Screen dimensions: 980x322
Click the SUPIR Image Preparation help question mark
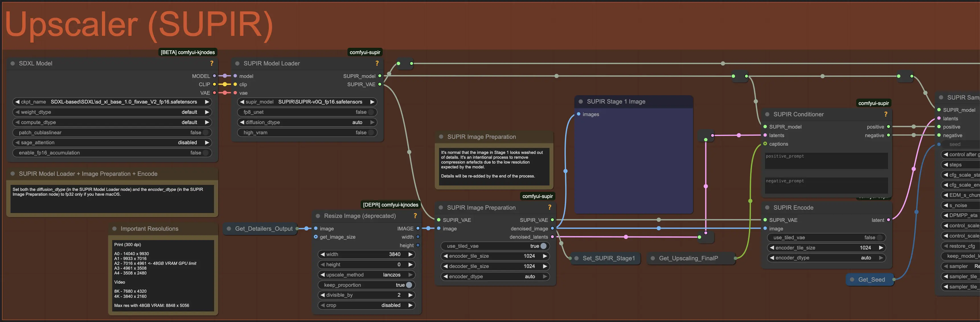(549, 208)
